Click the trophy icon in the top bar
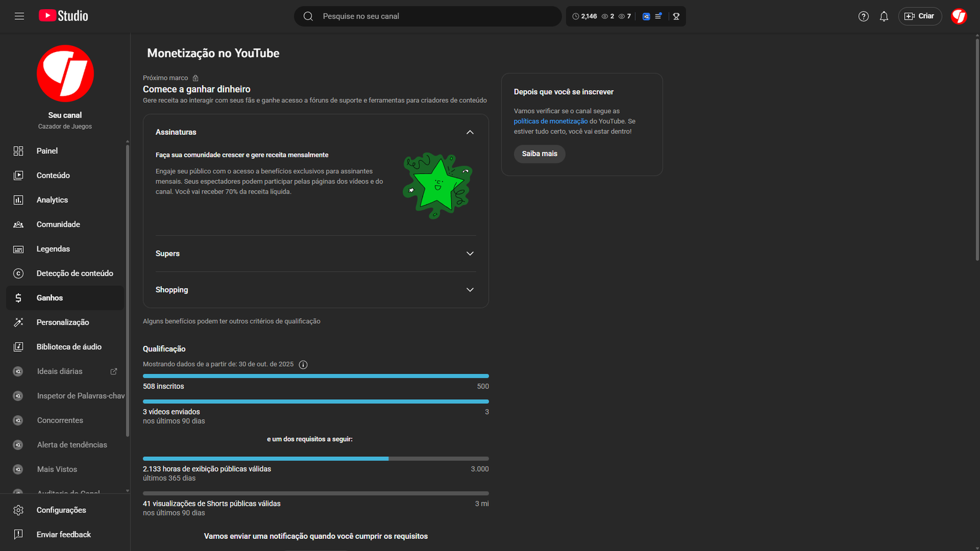This screenshot has height=551, width=980. click(676, 17)
